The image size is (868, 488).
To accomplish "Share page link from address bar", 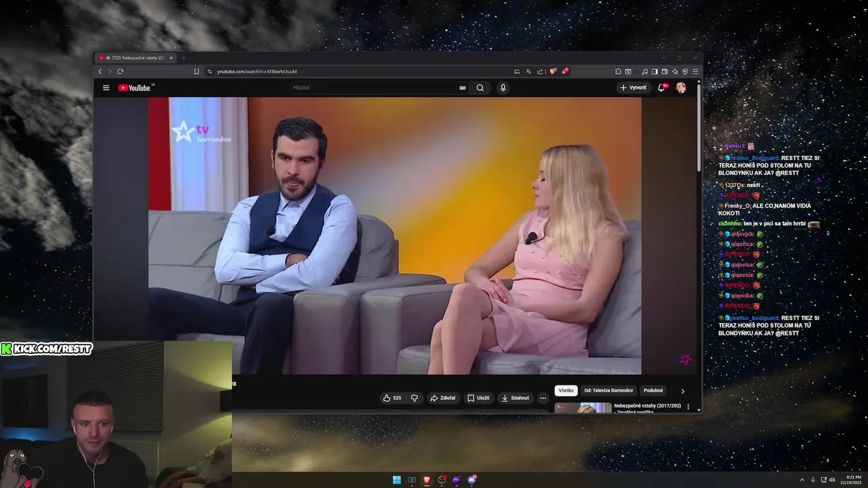I will tap(540, 71).
